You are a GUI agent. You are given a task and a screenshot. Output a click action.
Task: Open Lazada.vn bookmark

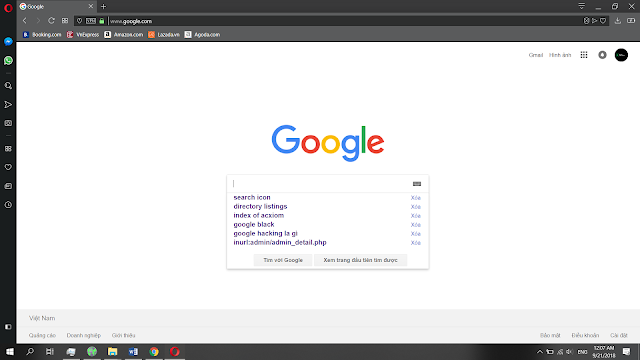164,35
